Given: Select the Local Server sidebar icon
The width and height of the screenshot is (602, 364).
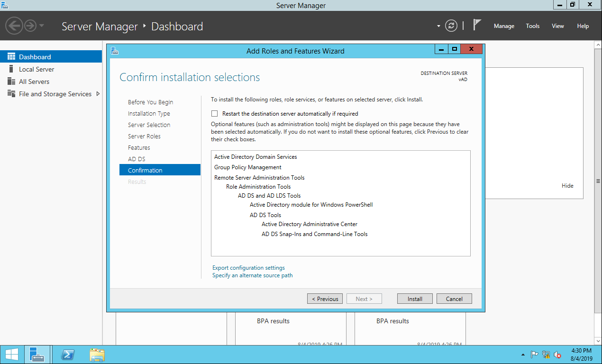Looking at the screenshot, I should pos(11,69).
